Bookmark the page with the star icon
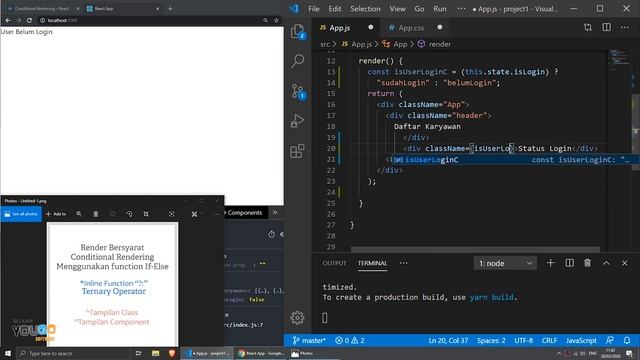The width and height of the screenshot is (640, 360). [276, 20]
